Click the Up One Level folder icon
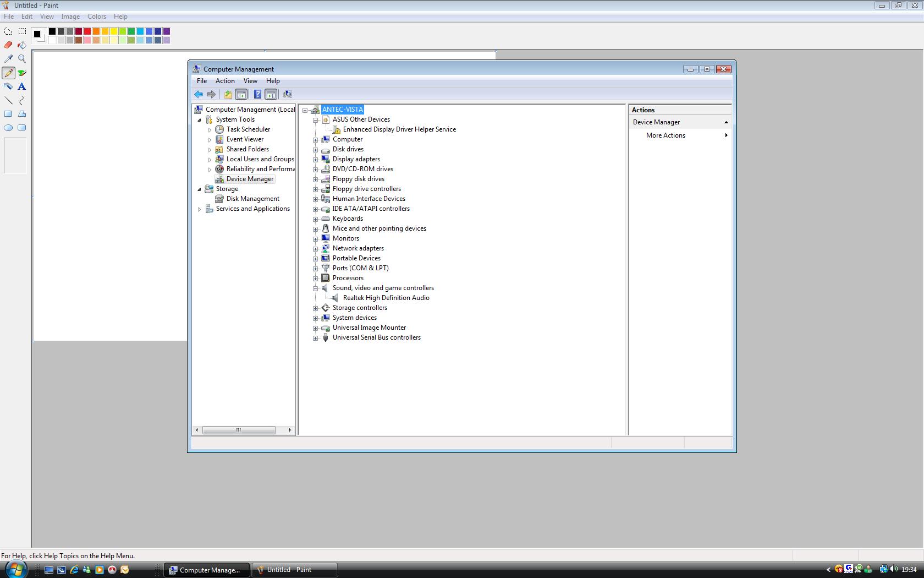This screenshot has height=578, width=924. (x=228, y=94)
